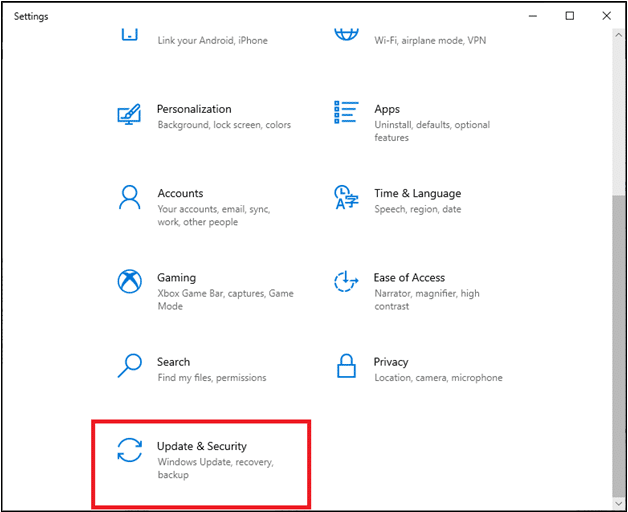Screen dimensions: 628x512
Task: Click the Accounts person icon
Action: [x=129, y=197]
